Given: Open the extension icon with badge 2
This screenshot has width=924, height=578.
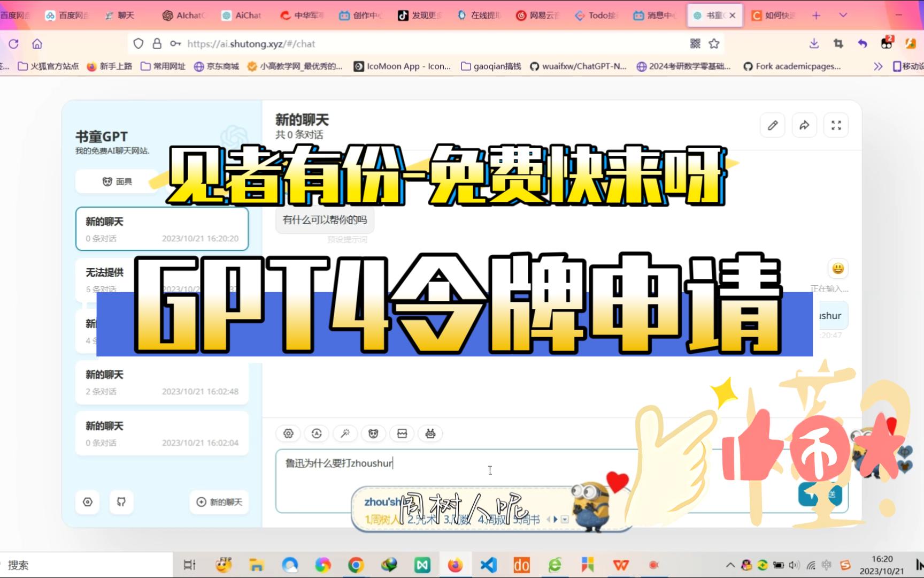Looking at the screenshot, I should point(887,43).
